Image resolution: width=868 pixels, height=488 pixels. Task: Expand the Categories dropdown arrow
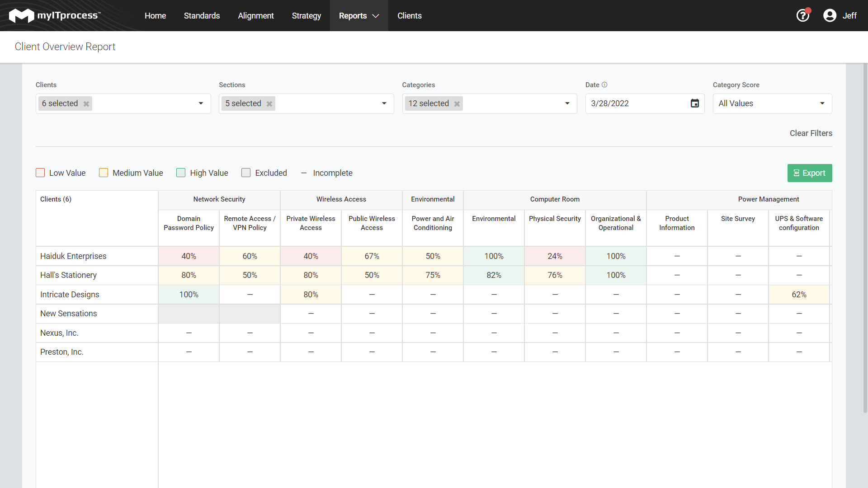click(x=567, y=103)
